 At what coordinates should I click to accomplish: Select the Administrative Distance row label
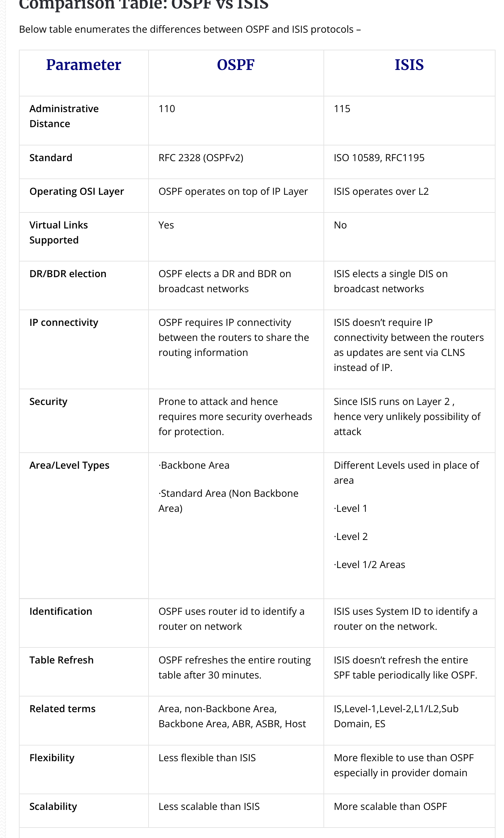click(x=64, y=116)
